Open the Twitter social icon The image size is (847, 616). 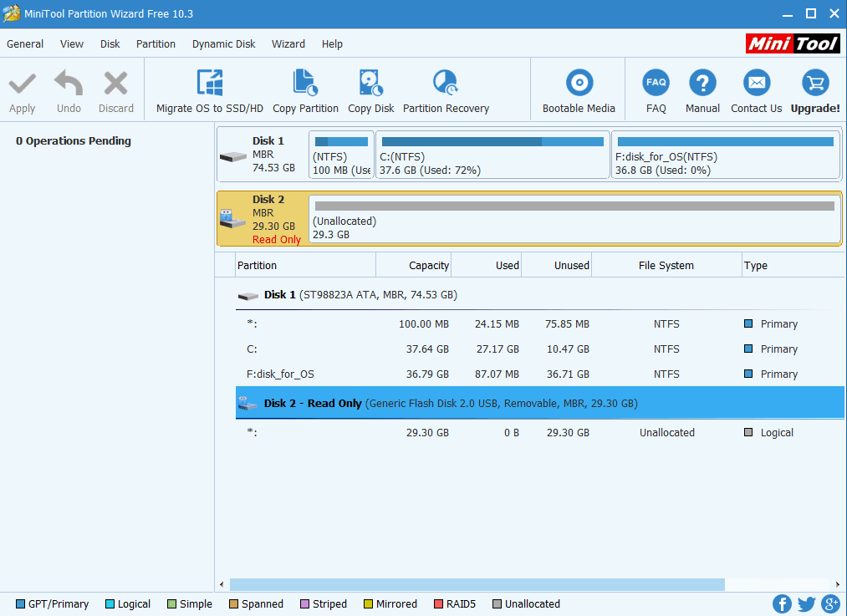click(806, 603)
